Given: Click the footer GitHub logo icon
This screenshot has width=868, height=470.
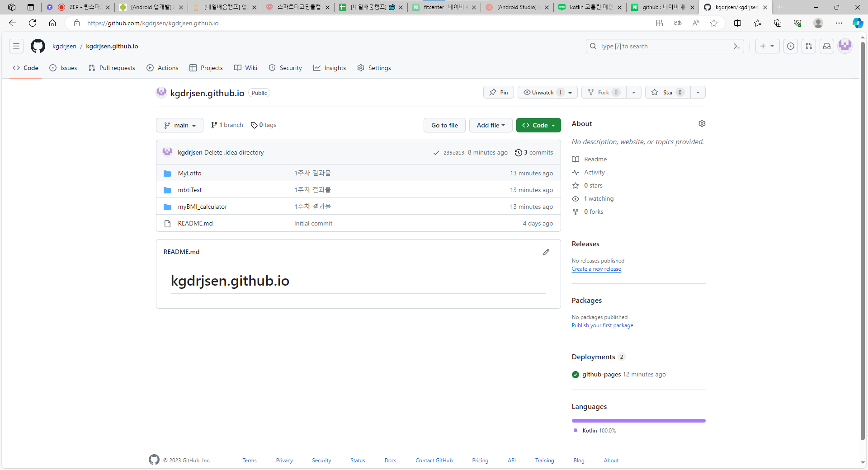Looking at the screenshot, I should [x=154, y=460].
